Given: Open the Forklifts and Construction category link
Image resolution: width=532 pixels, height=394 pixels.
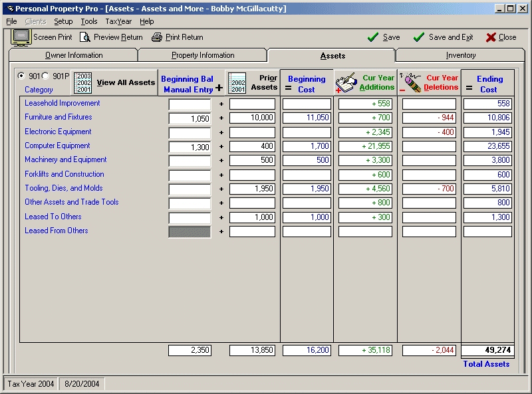Looking at the screenshot, I should pyautogui.click(x=64, y=174).
